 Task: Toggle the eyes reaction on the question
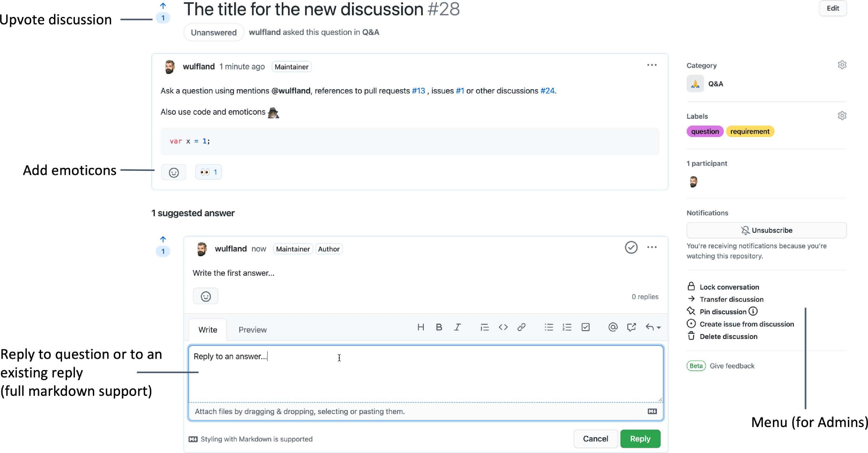click(208, 172)
